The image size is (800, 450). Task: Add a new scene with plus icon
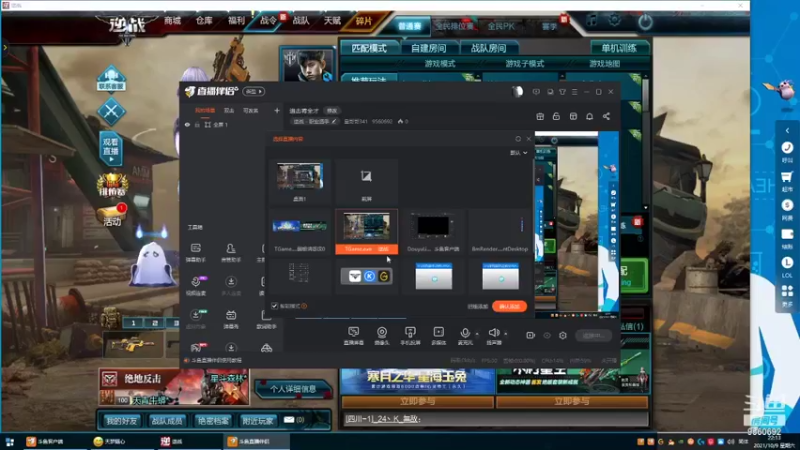(x=277, y=110)
